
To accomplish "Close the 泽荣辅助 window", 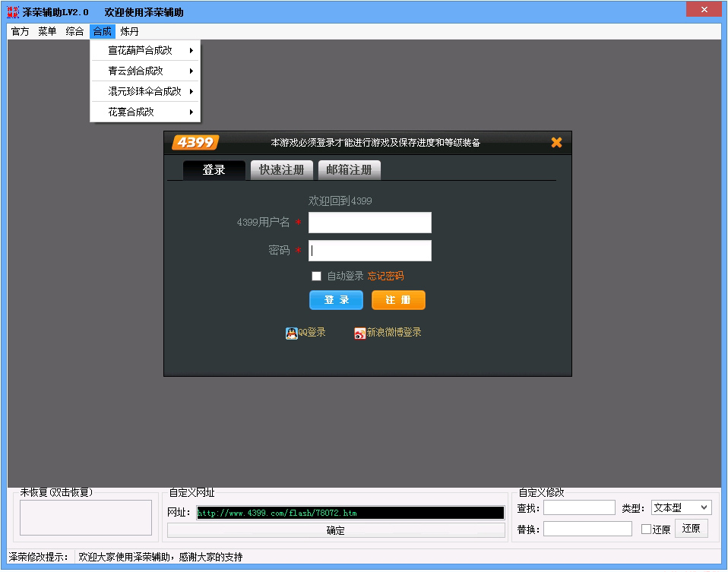I will click(704, 9).
